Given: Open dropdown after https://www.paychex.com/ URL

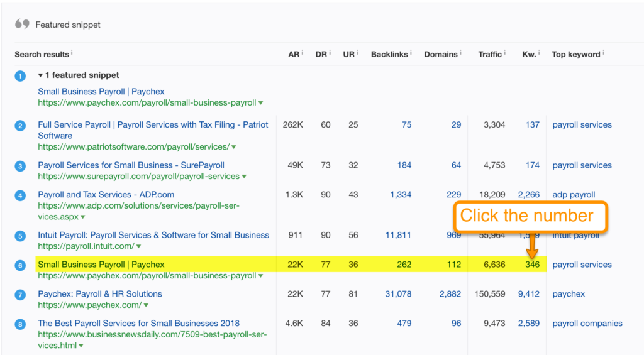Looking at the screenshot, I should tap(146, 305).
